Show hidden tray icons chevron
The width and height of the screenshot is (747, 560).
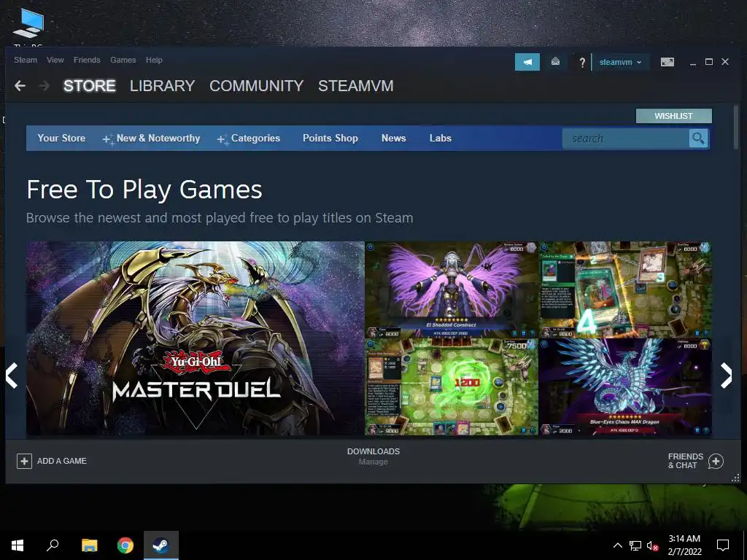pos(617,545)
